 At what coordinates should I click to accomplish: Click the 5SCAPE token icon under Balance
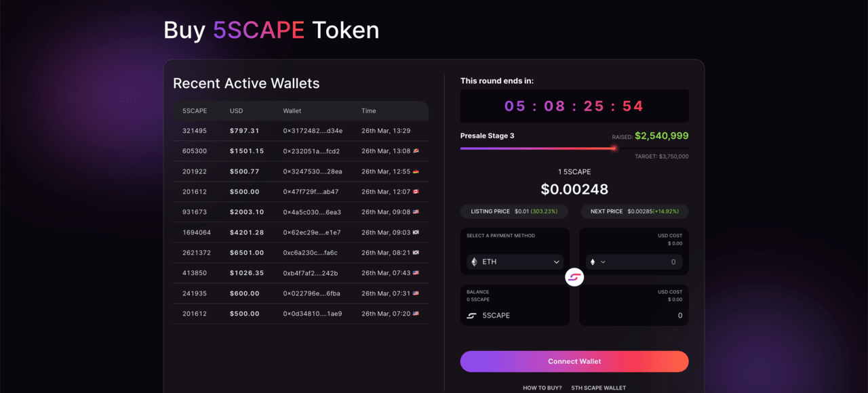click(x=471, y=316)
